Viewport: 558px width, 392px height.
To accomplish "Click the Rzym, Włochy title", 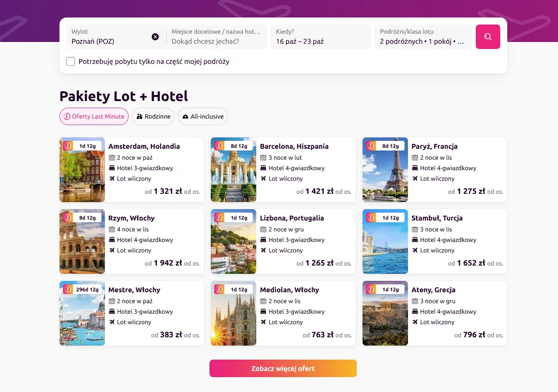I will (132, 218).
